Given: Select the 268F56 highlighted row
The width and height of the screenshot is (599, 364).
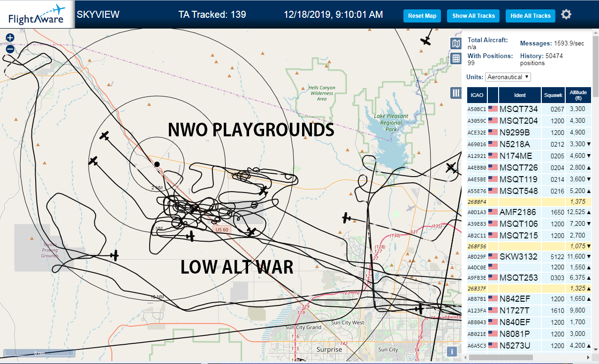Looking at the screenshot, I should [x=529, y=246].
